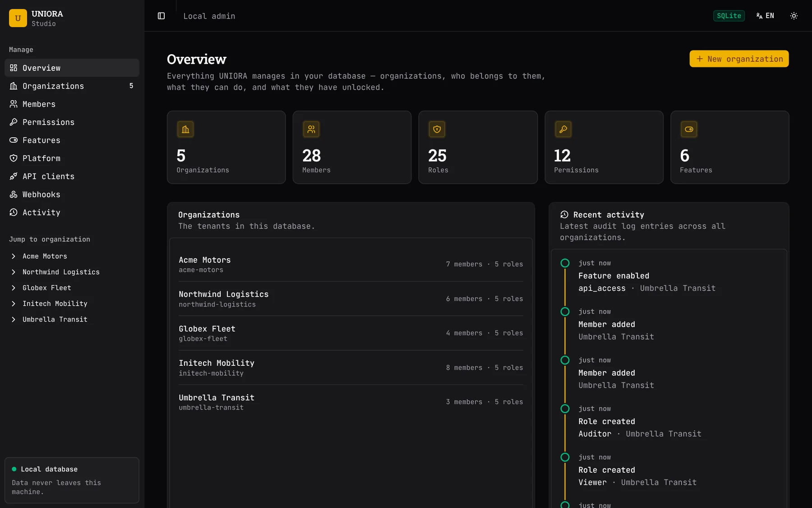Click the toggle icon on Features stat card

pyautogui.click(x=689, y=130)
